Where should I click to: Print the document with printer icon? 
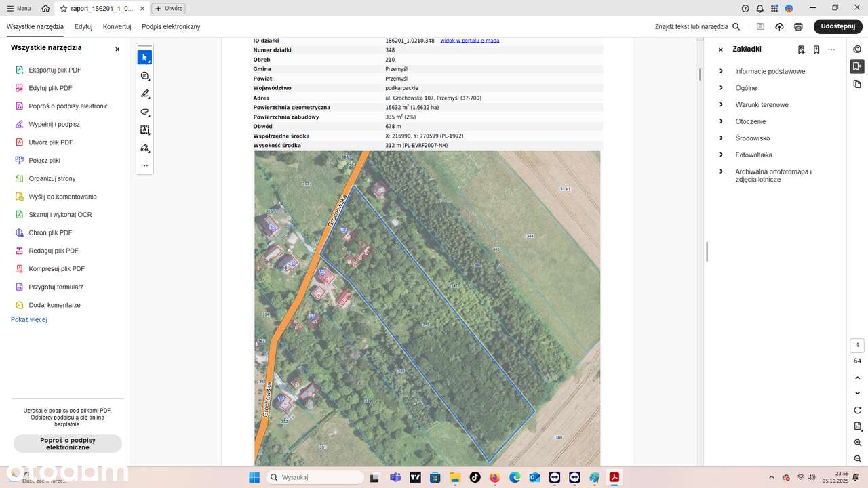(x=798, y=27)
